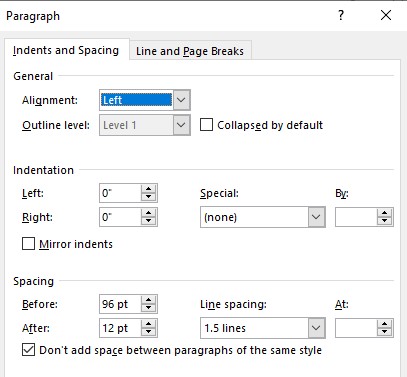
Task: Decrease the By indentation value
Action: click(385, 221)
